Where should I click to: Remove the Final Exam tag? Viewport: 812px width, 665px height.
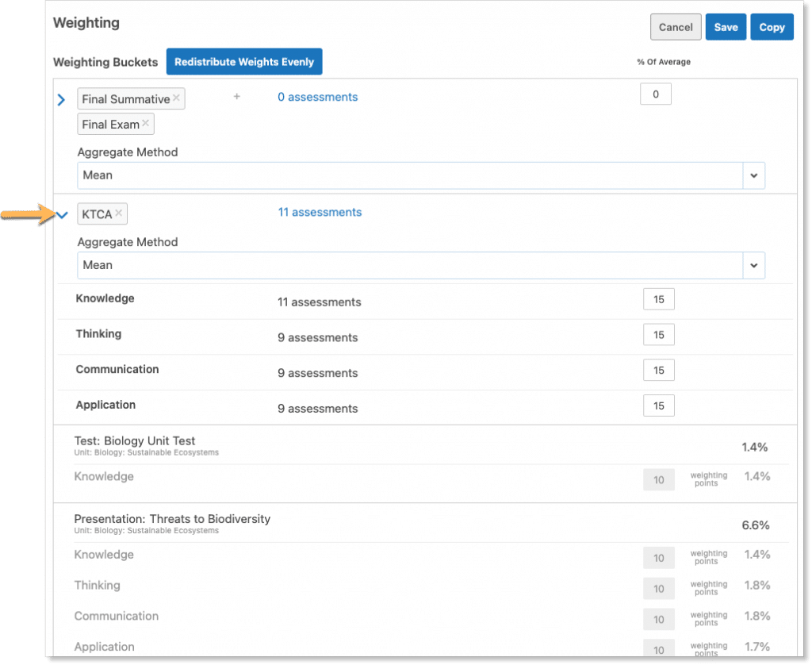tap(146, 124)
